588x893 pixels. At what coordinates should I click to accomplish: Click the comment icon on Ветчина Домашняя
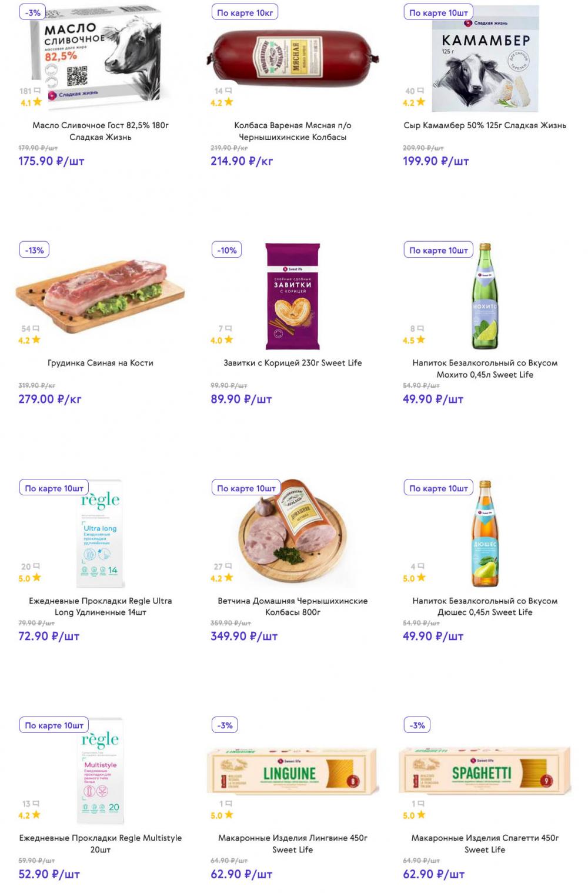coord(228,567)
